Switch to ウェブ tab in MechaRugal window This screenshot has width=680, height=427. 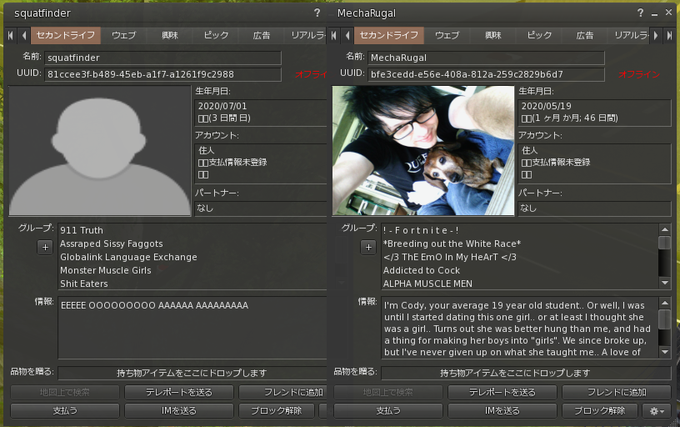tap(447, 35)
